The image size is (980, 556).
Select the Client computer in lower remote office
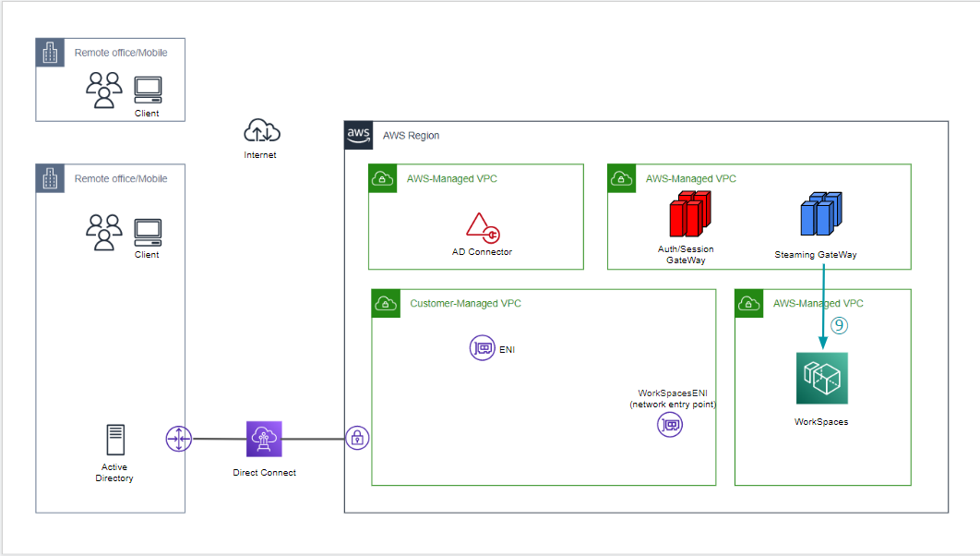(149, 232)
